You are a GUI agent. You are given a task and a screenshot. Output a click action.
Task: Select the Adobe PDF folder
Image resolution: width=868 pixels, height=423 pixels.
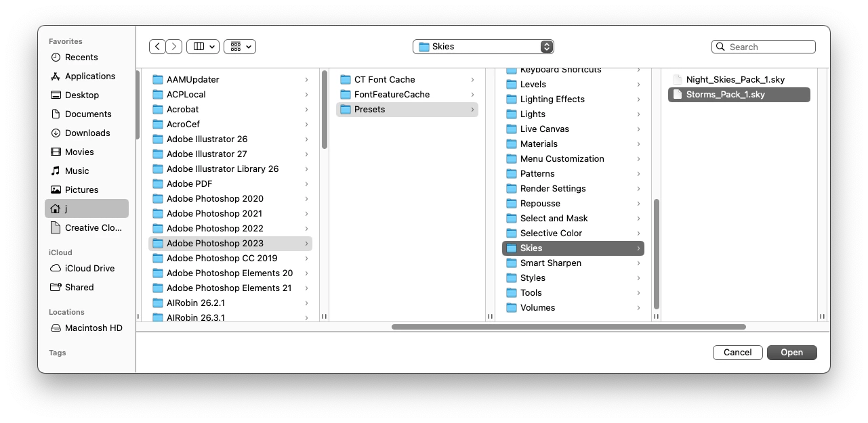click(x=230, y=184)
